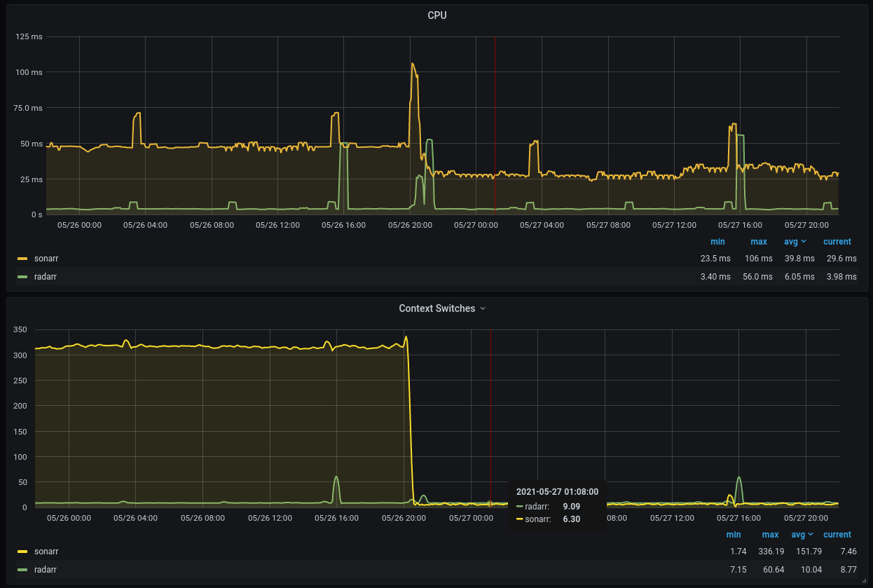Click 125 ms label on CPU y-axis
The width and height of the screenshot is (873, 588).
click(29, 36)
